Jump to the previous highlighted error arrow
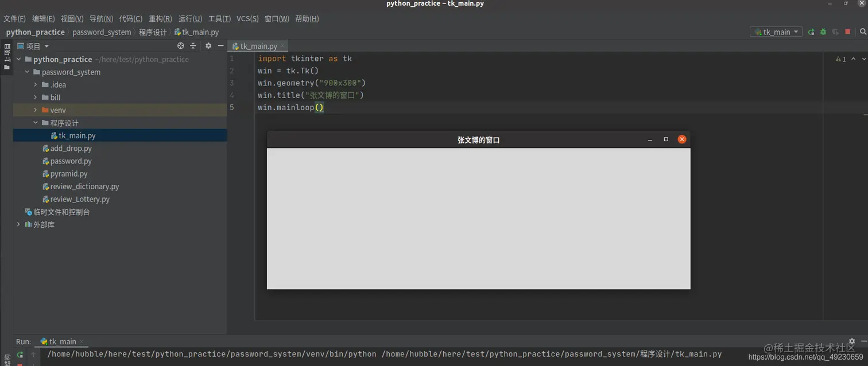The height and width of the screenshot is (366, 868). (853, 59)
